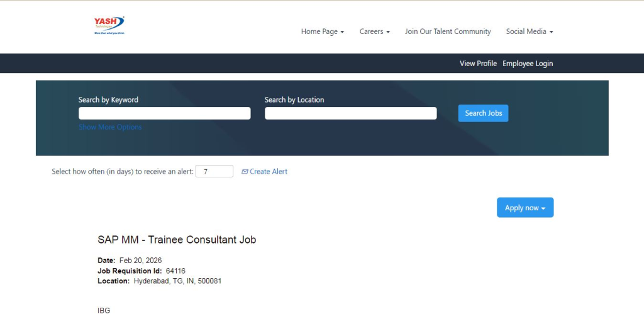Click the IBG text line
644x314 pixels.
(x=104, y=311)
